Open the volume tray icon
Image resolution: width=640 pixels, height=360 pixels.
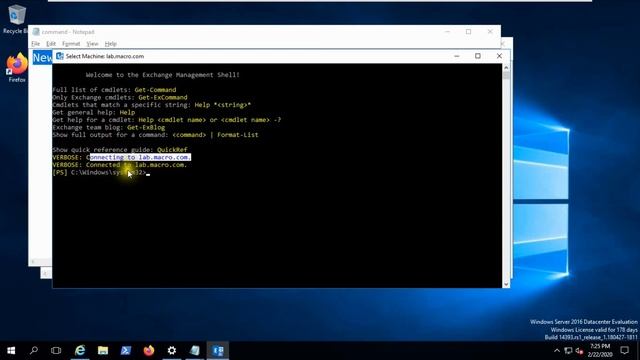click(x=579, y=351)
